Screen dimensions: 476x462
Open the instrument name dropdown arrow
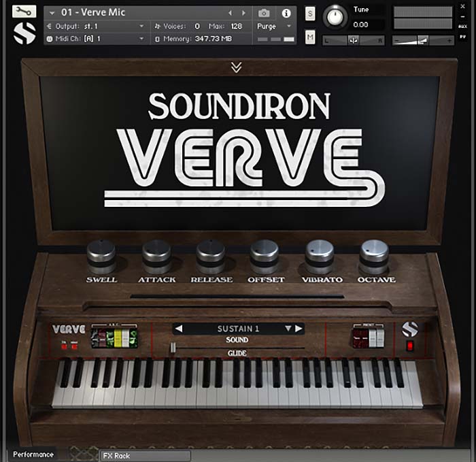(x=52, y=13)
